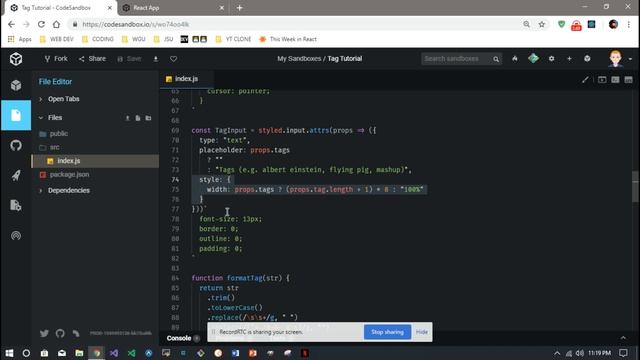The height and width of the screenshot is (360, 640).
Task: Click the green diamond patron icon
Action: click(533, 59)
